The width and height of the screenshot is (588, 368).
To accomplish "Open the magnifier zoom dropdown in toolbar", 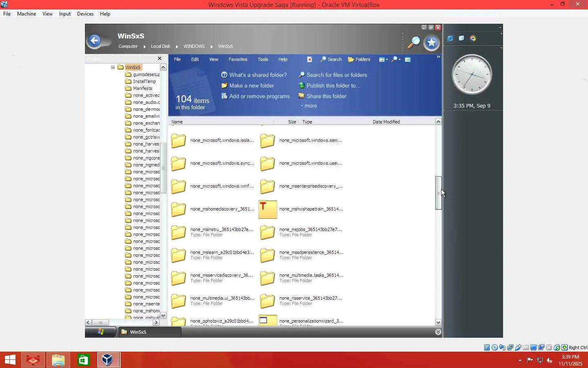I will 396,60.
